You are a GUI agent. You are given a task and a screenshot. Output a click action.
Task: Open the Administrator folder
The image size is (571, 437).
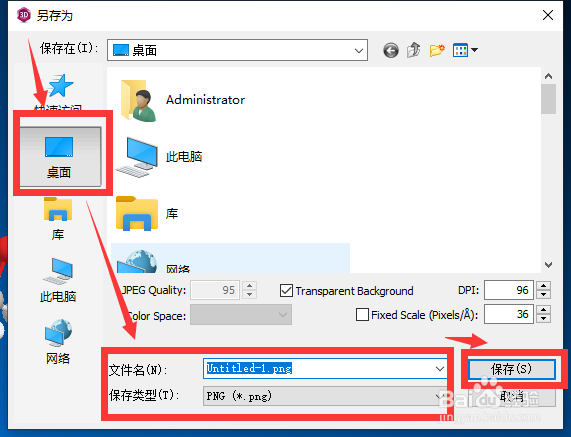point(182,101)
